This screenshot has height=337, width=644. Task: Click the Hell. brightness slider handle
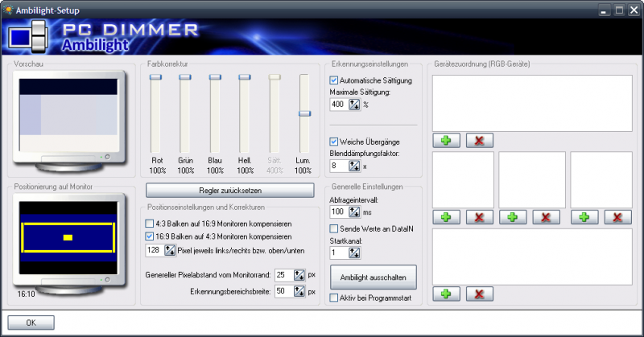[x=245, y=76]
